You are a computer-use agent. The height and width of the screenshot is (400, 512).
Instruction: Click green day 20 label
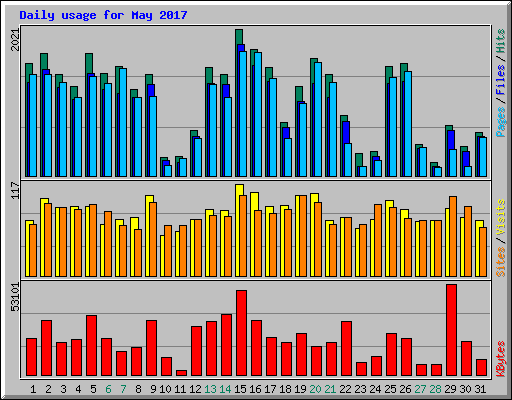coord(315,389)
